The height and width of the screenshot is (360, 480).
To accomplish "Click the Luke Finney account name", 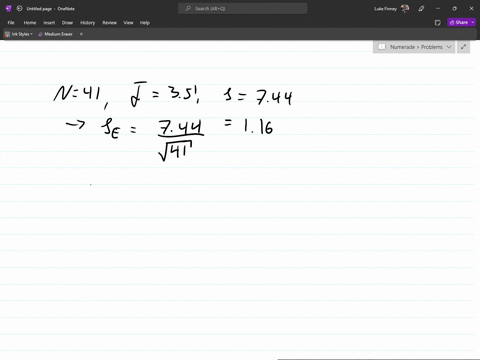I will [x=385, y=9].
